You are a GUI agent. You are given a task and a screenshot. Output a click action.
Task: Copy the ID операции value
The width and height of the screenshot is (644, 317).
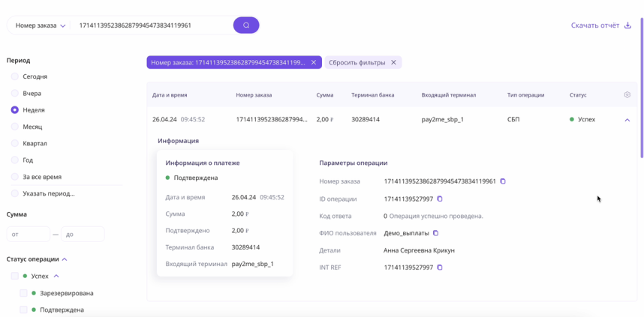441,199
